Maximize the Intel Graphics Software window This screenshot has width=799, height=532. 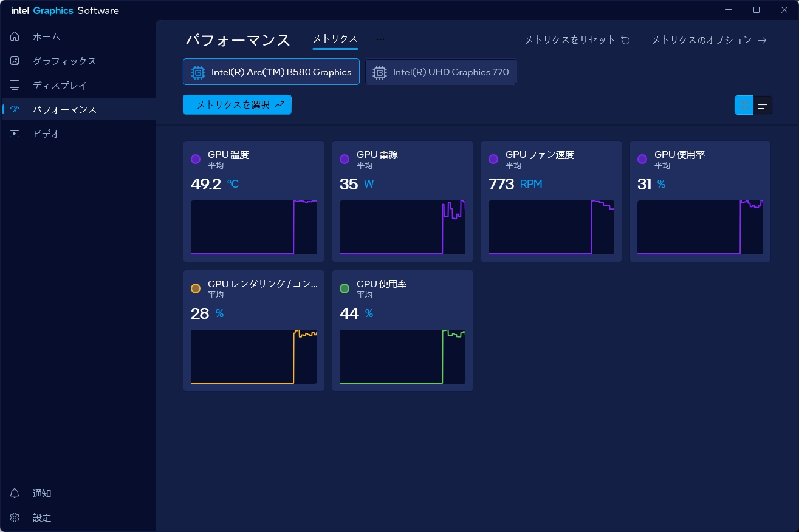[756, 10]
